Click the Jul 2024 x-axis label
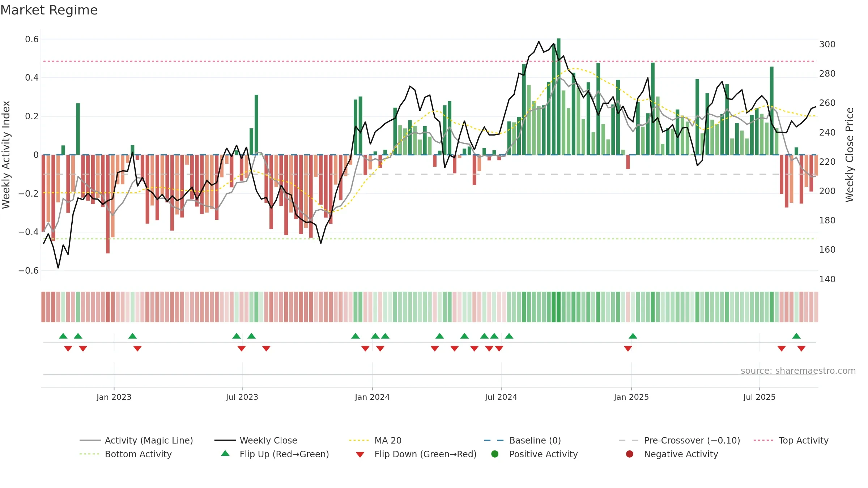This screenshot has width=868, height=488. (501, 397)
